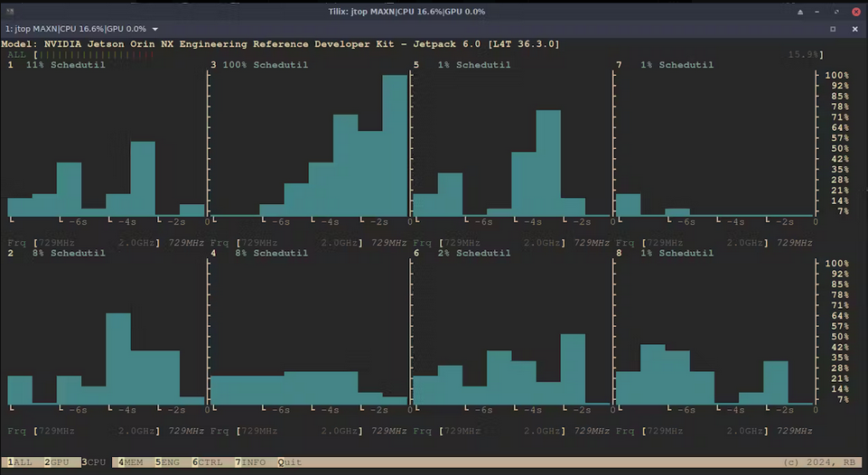Open the 7INFO tab

[250, 462]
